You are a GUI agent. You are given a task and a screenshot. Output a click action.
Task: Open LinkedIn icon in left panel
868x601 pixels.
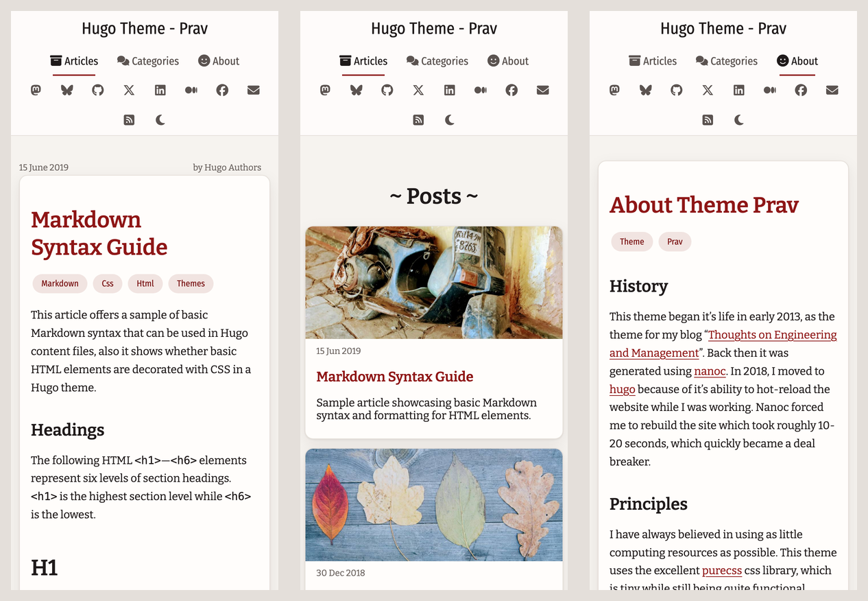(x=160, y=90)
